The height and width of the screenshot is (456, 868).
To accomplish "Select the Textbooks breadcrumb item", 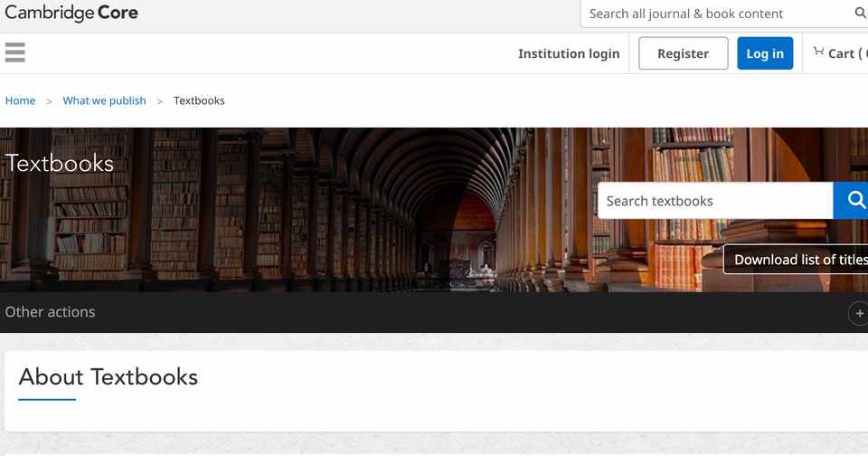I will tap(199, 100).
